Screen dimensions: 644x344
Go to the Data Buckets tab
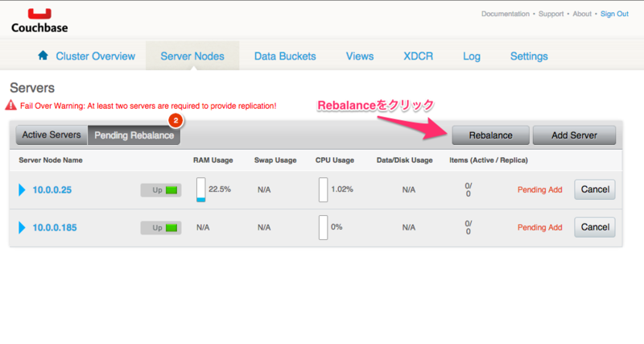tap(285, 56)
